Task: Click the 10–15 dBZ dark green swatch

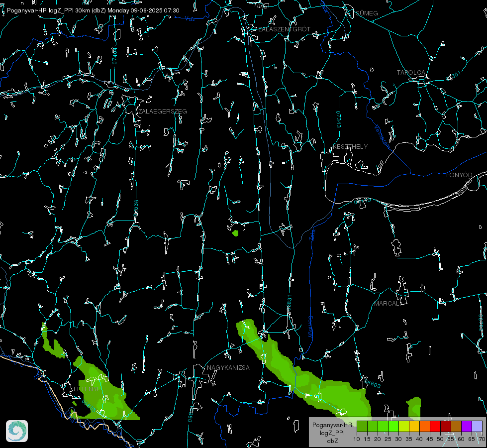Action: tap(362, 426)
